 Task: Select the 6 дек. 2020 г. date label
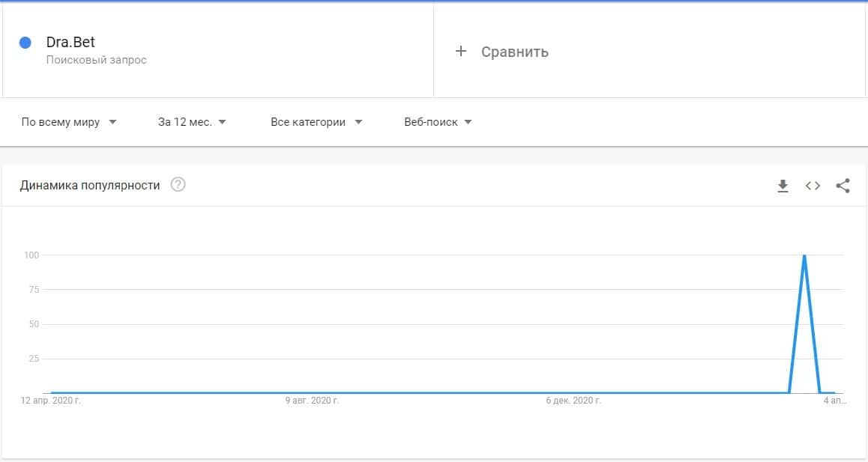tap(573, 401)
